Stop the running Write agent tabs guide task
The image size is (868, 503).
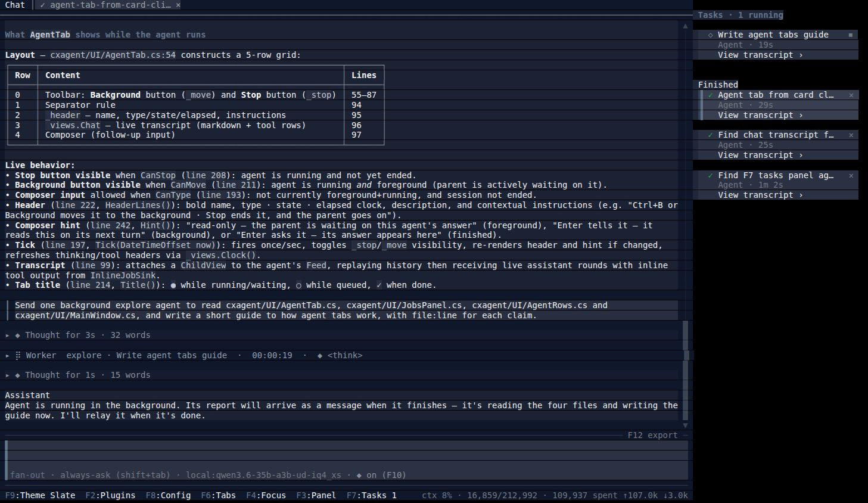pos(851,35)
